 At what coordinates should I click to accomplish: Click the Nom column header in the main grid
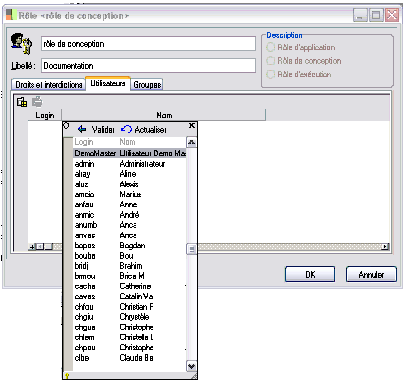tap(164, 115)
